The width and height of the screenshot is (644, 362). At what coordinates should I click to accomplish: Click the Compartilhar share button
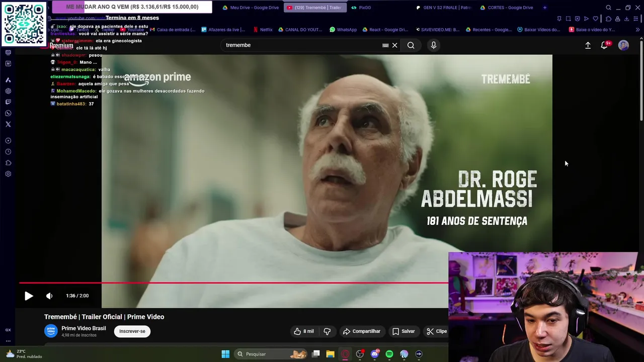[x=361, y=331]
